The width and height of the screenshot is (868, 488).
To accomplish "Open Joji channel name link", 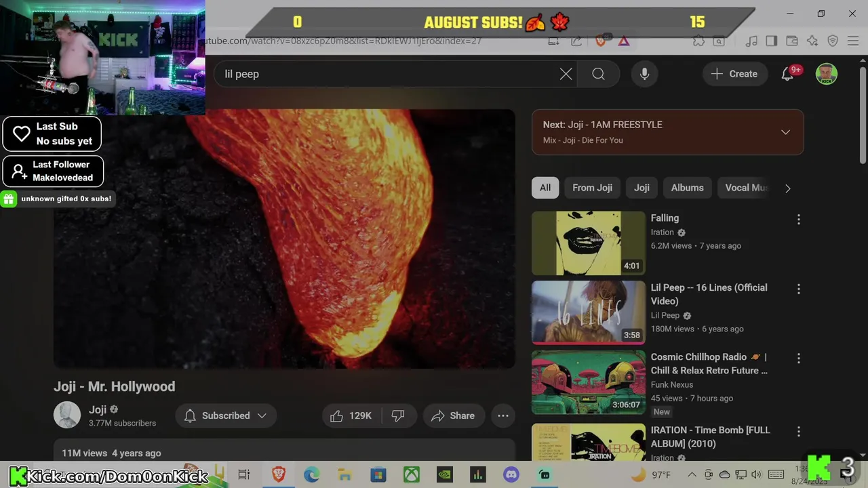I will click(98, 409).
